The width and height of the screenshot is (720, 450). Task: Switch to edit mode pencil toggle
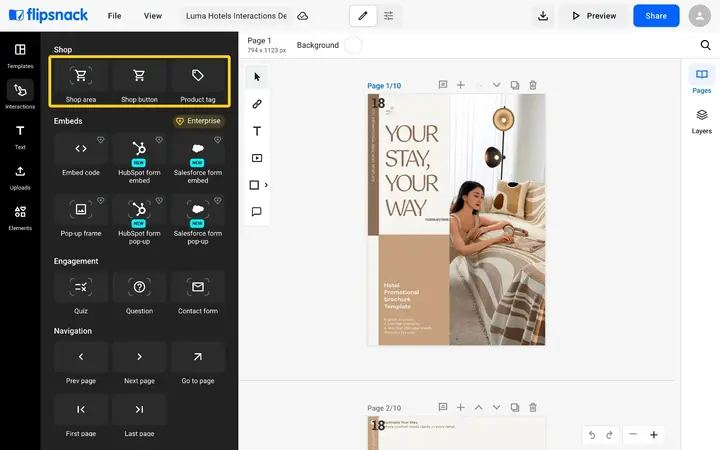click(363, 16)
